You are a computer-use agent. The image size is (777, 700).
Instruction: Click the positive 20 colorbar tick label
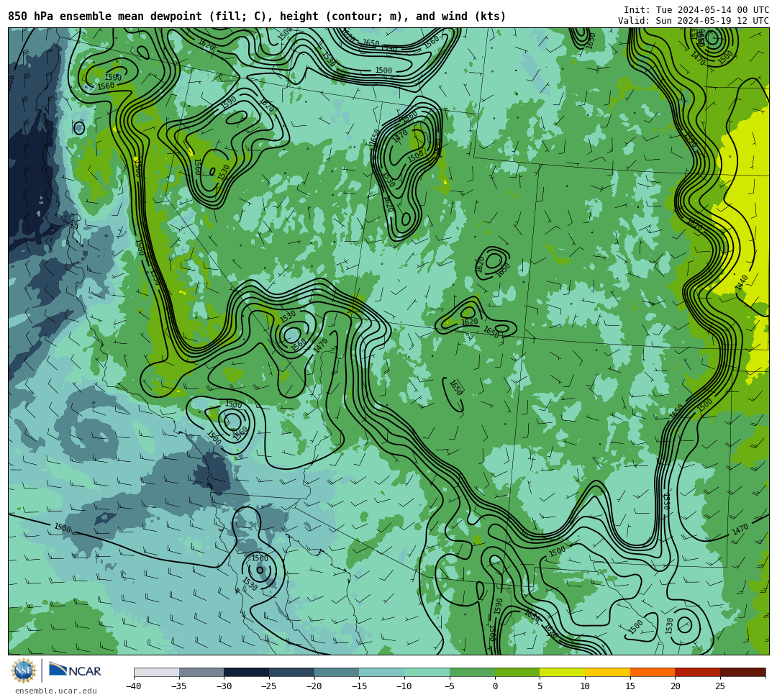pos(676,686)
